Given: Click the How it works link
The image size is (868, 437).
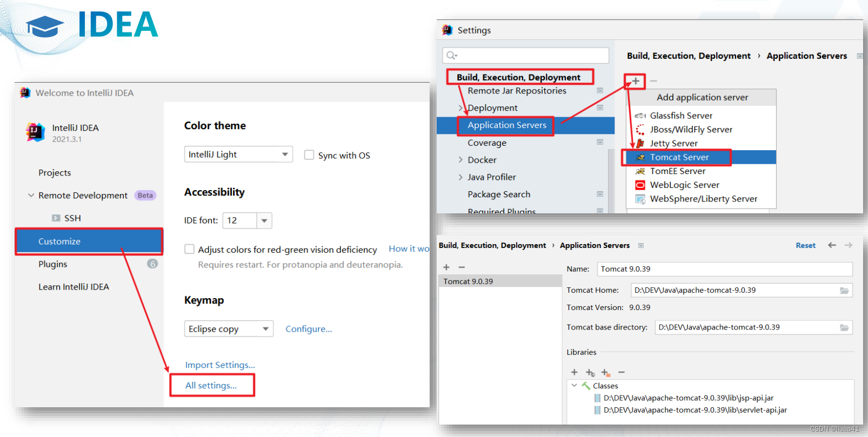Looking at the screenshot, I should [x=409, y=249].
